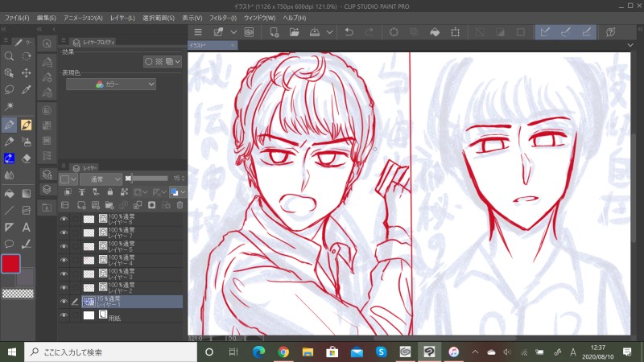This screenshot has height=362, width=644.
Task: Click the Undo arrow in command bar
Action: click(349, 32)
